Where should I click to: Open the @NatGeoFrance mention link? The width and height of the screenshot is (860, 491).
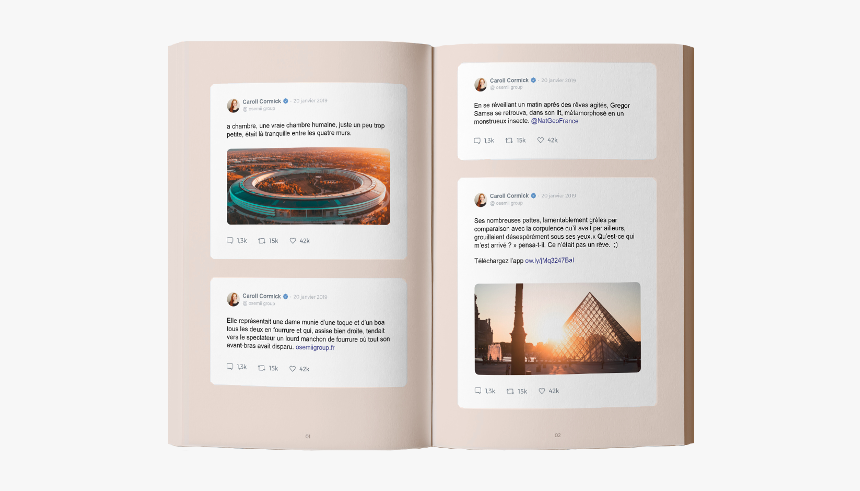click(x=555, y=121)
